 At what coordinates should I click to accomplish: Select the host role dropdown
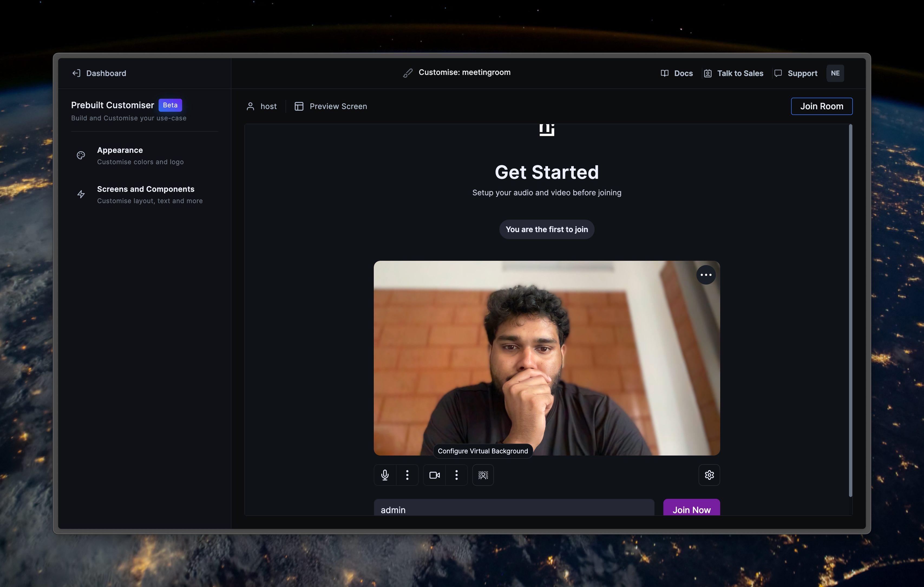tap(261, 106)
